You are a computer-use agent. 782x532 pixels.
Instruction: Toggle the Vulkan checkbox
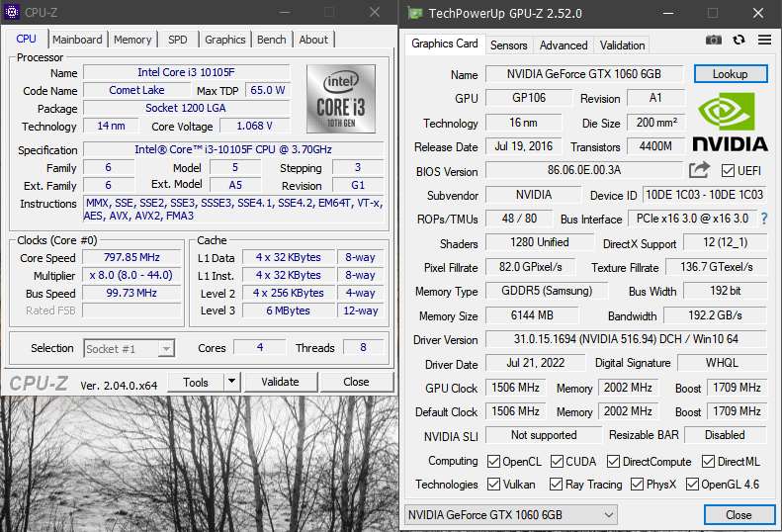493,484
